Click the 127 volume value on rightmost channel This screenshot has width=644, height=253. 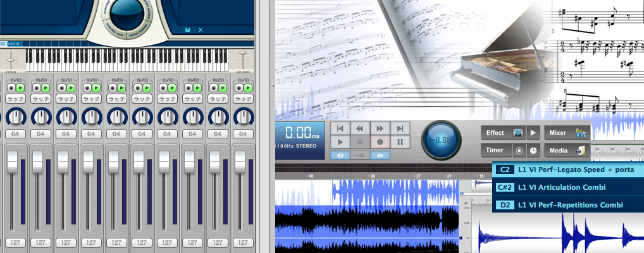point(243,243)
